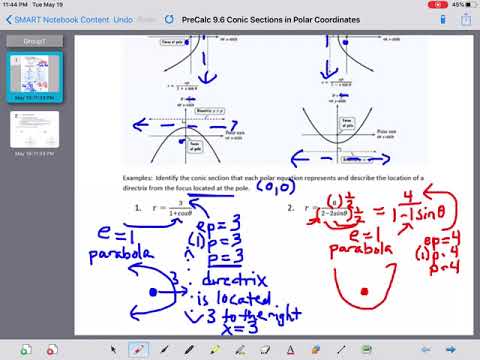The height and width of the screenshot is (360, 480).
Task: Open the share icon in top right
Action: click(x=466, y=19)
